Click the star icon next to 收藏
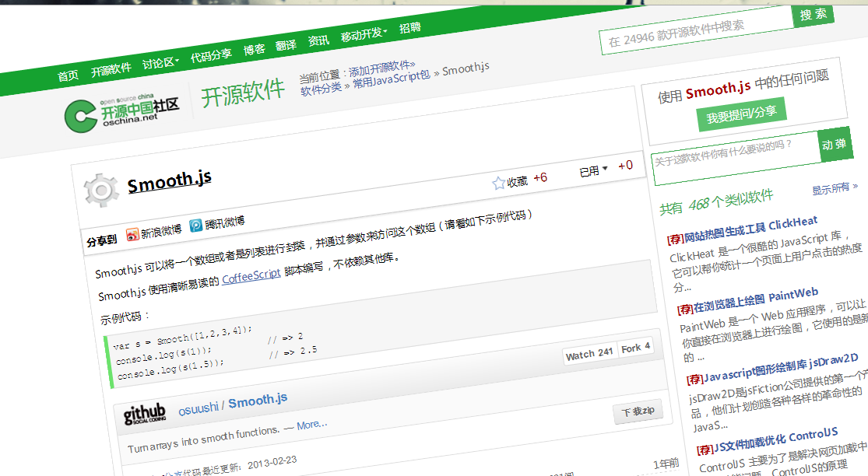 [499, 183]
